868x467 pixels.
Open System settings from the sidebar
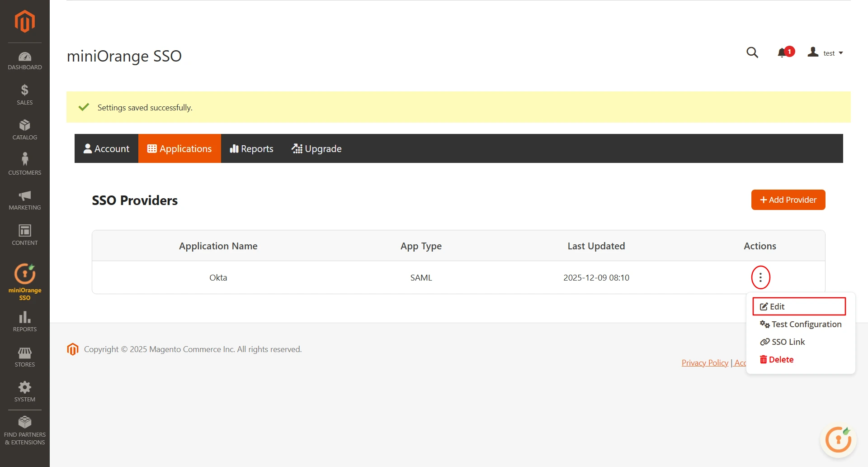pos(24,391)
